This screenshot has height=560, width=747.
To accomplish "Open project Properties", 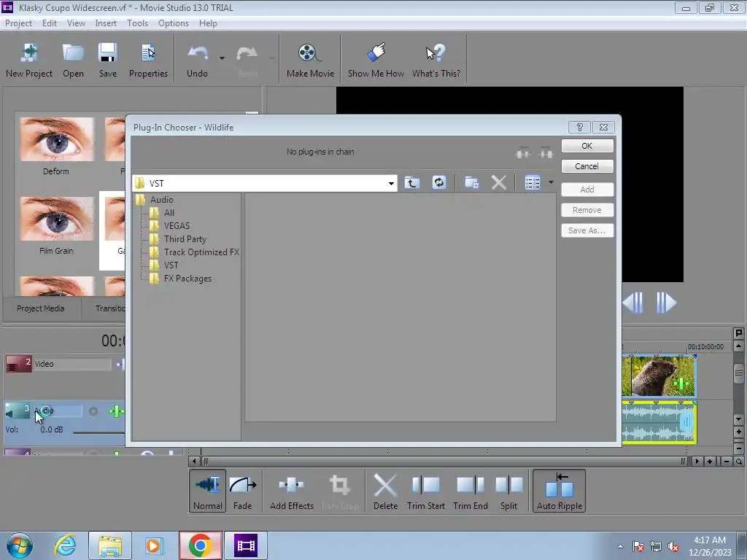I will 148,61.
